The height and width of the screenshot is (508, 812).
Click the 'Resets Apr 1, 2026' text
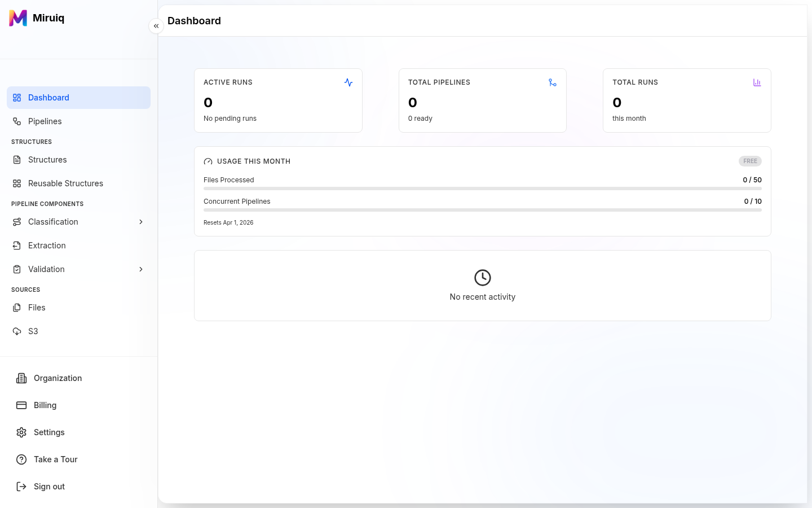228,222
